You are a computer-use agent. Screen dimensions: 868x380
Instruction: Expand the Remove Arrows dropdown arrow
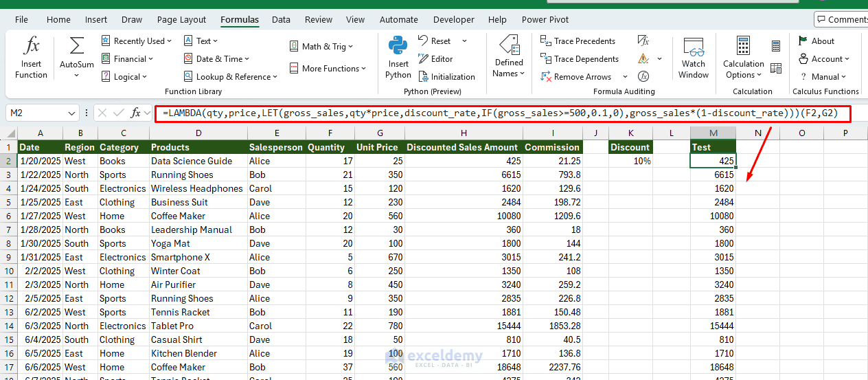(x=625, y=77)
